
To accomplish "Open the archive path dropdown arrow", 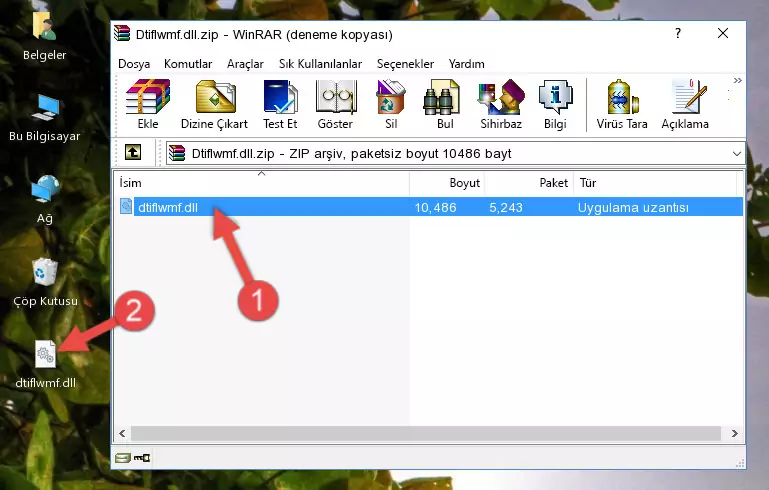I will (x=737, y=154).
